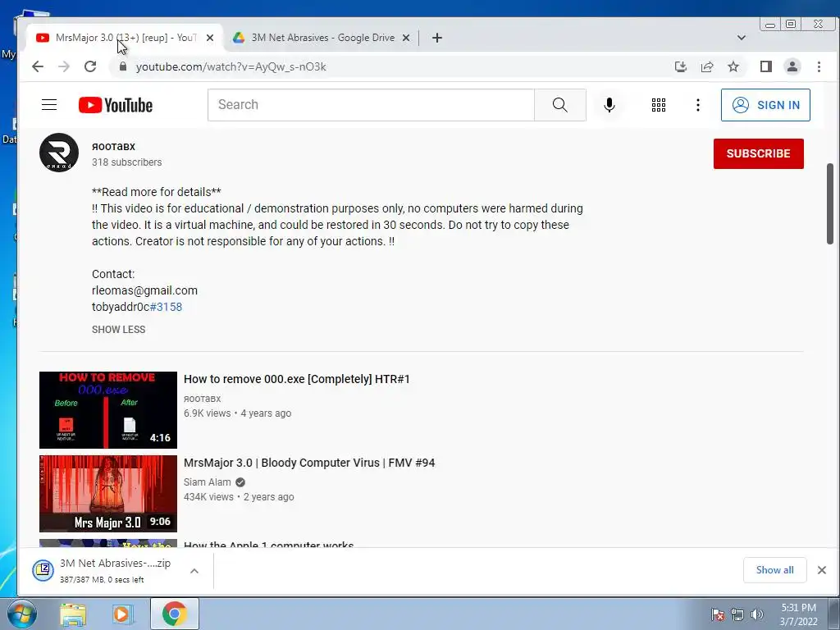The width and height of the screenshot is (840, 630).
Task: Open taskbar clock showing 5:31 PM
Action: pyautogui.click(x=799, y=614)
